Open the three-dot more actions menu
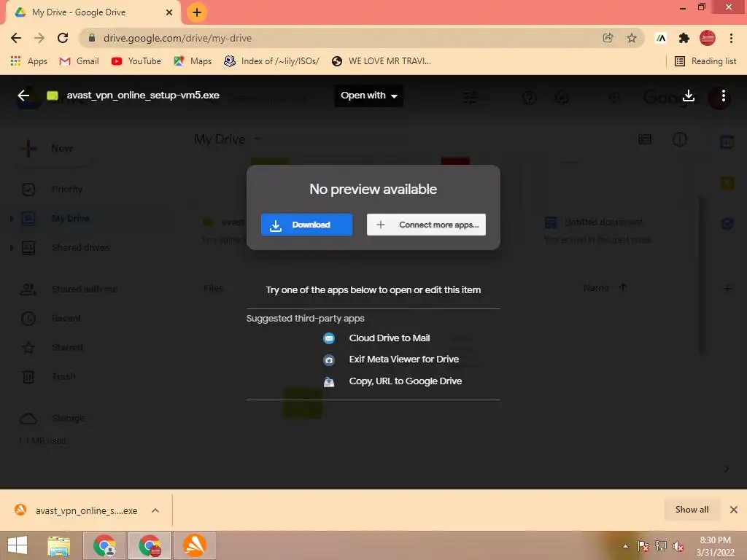This screenshot has height=560, width=747. click(723, 96)
